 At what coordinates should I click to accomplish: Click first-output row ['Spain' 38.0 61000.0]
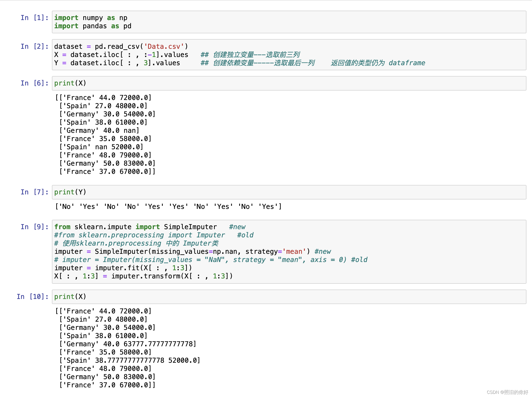(x=103, y=122)
